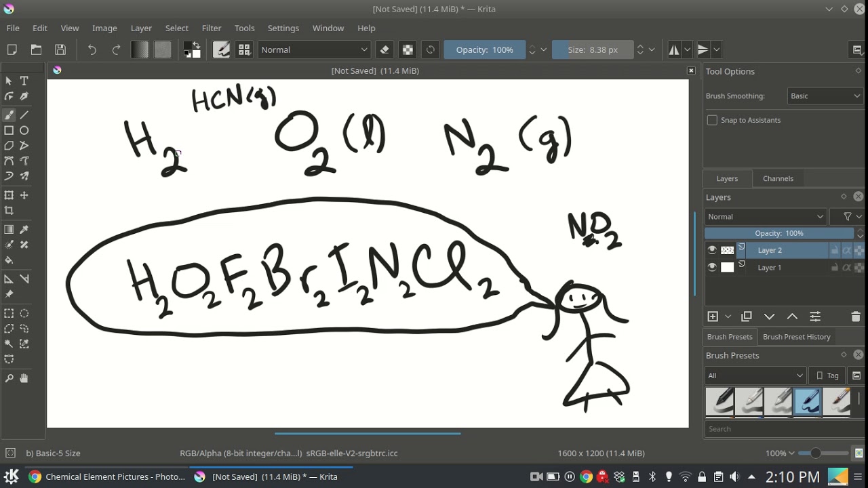Screen dimensions: 868x488
Task: Delete the selected layer with trash icon
Action: 856,317
